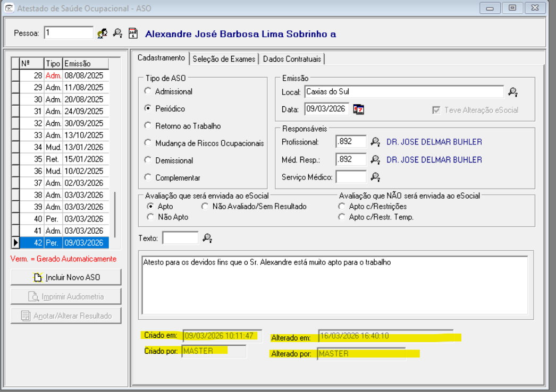The image size is (556, 392).
Task: Click the document icon before the person's name
Action: click(133, 33)
